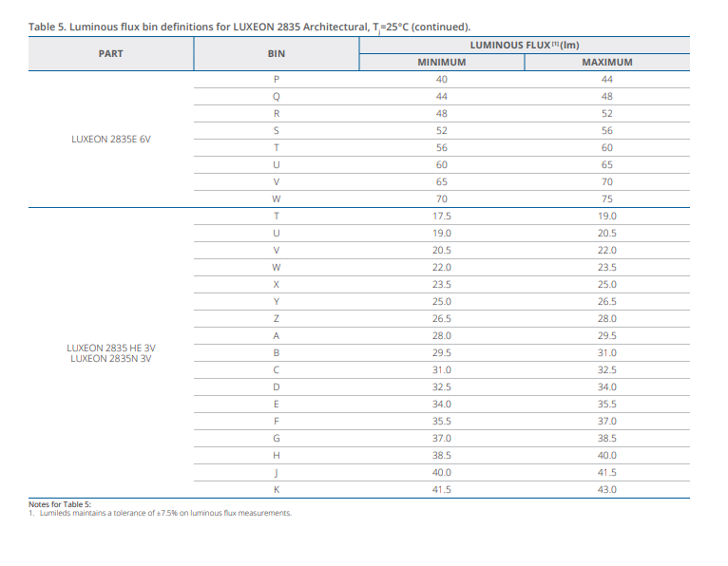728x566 pixels.
Task: Click bin letter "H"
Action: pyautogui.click(x=277, y=456)
